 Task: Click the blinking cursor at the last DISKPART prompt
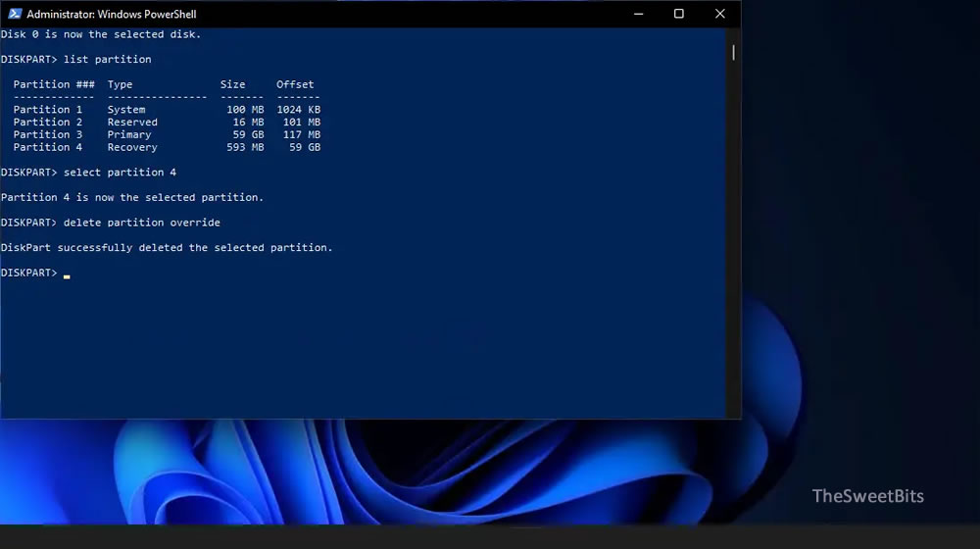pyautogui.click(x=67, y=275)
